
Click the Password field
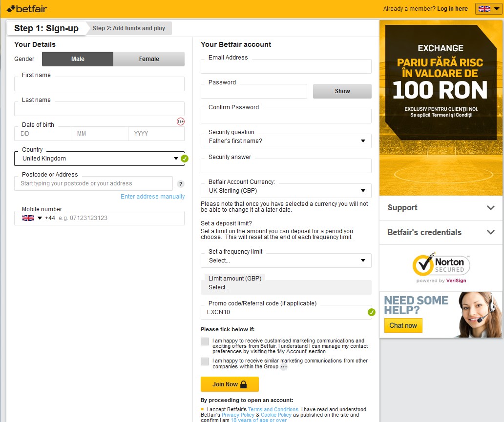(x=254, y=91)
